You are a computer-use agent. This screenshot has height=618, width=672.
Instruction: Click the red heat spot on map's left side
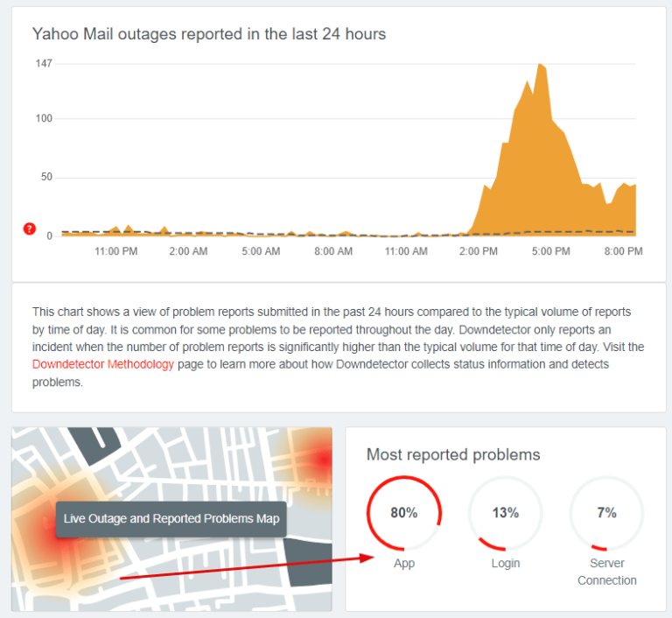(x=45, y=524)
